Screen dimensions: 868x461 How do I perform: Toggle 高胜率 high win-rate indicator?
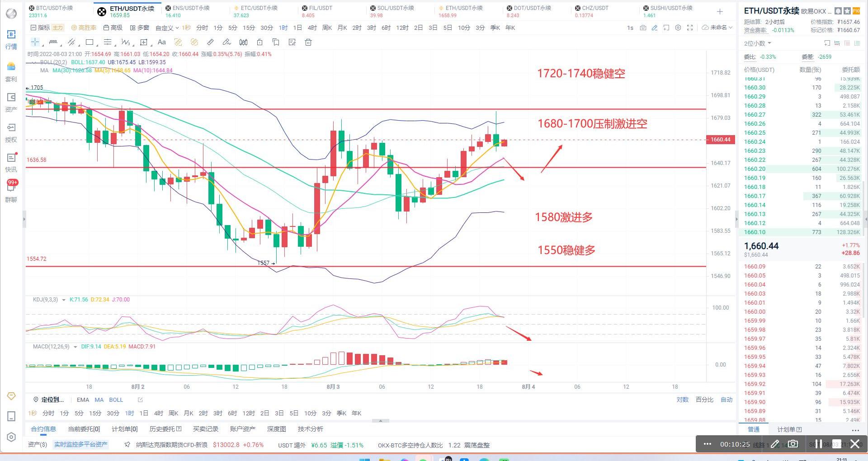click(84, 28)
